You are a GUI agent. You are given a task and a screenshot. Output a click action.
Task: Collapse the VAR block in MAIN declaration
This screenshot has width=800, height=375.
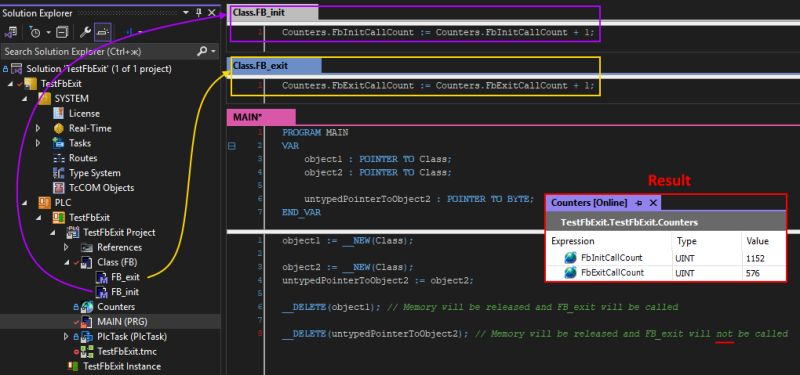pyautogui.click(x=232, y=146)
